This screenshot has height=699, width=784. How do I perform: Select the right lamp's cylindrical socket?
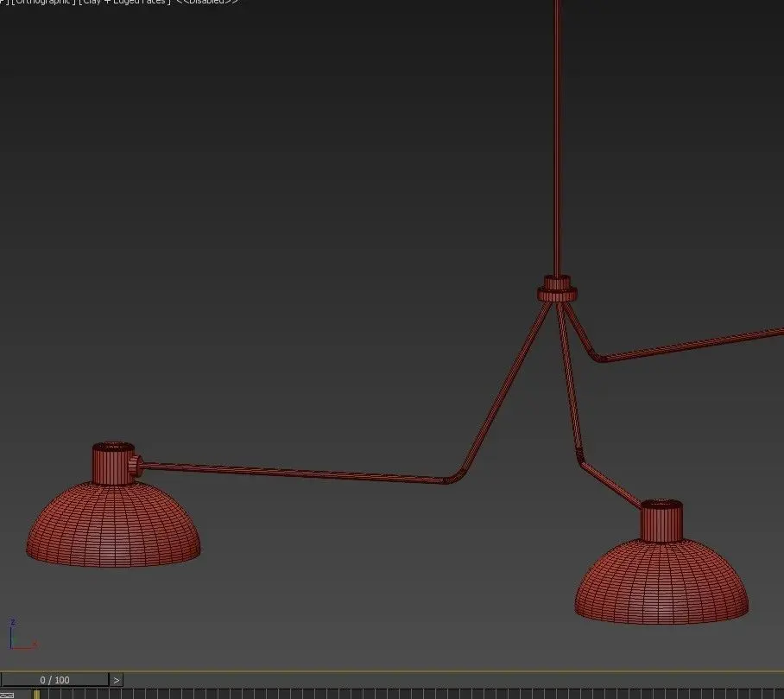tap(661, 521)
